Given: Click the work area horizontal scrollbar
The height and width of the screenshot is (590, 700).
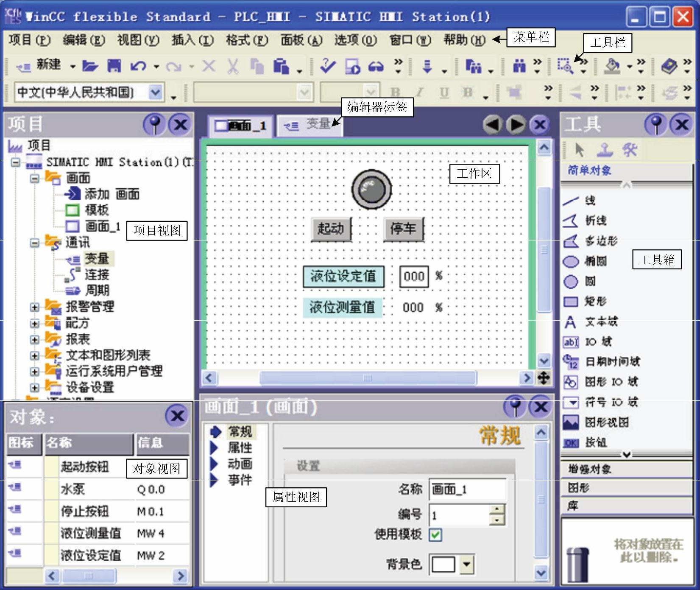Looking at the screenshot, I should click(x=368, y=377).
